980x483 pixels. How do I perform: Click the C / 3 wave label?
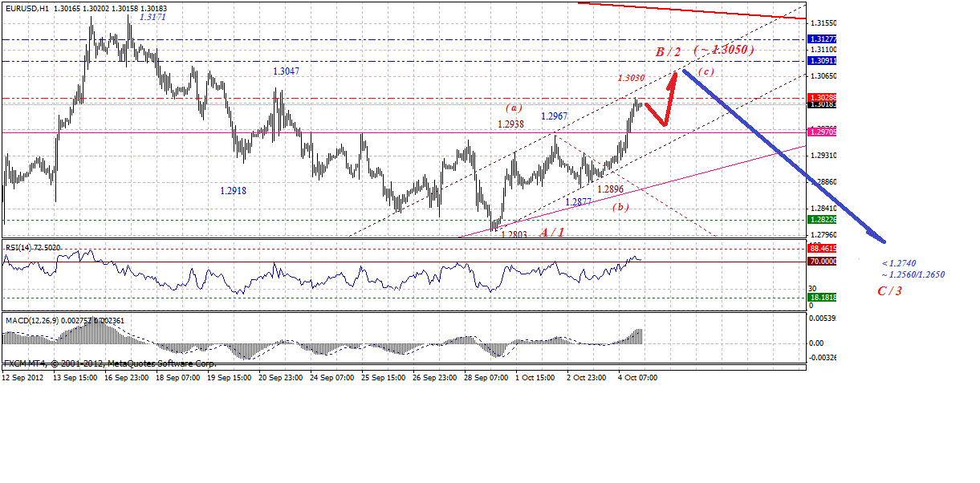click(x=889, y=290)
